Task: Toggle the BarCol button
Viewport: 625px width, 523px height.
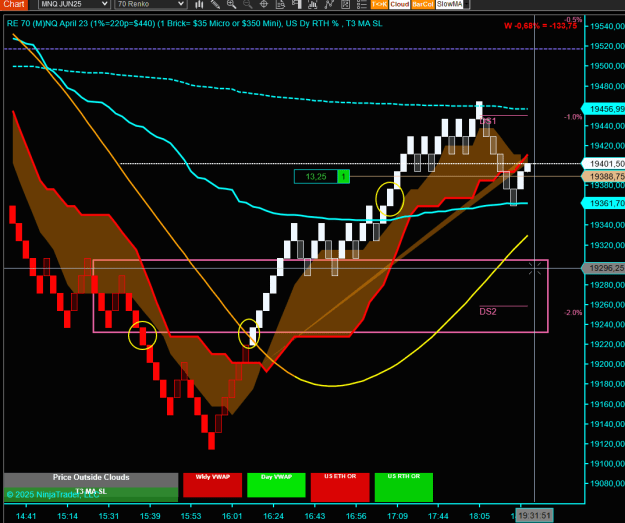Action: point(423,4)
